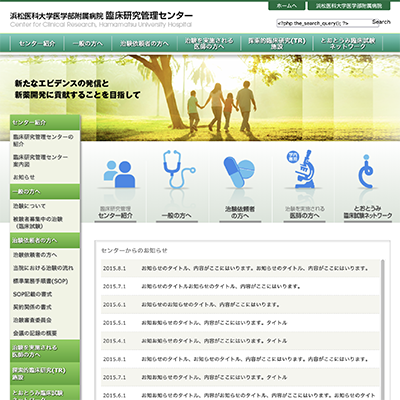400x400 pixels.
Task: Click the green 一般の方へ sidebar heading
Action: [45, 192]
